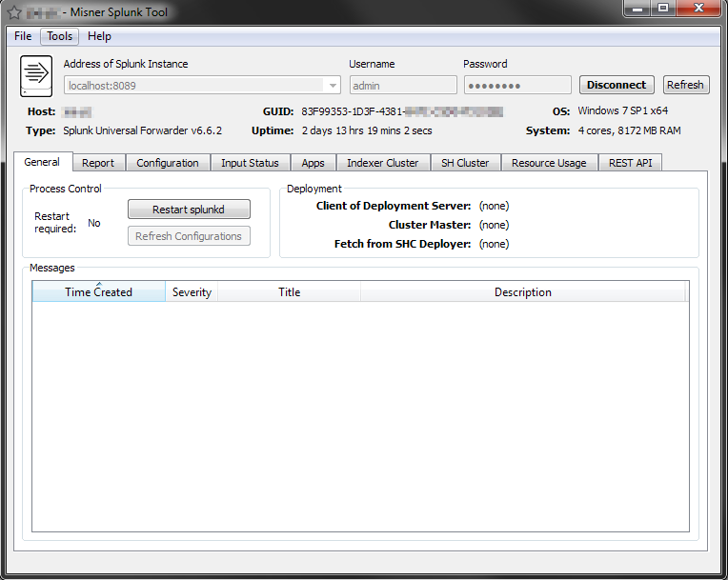Click the Fetch from SHC Deployer (none) value
Image resolution: width=728 pixels, height=580 pixels.
(494, 244)
